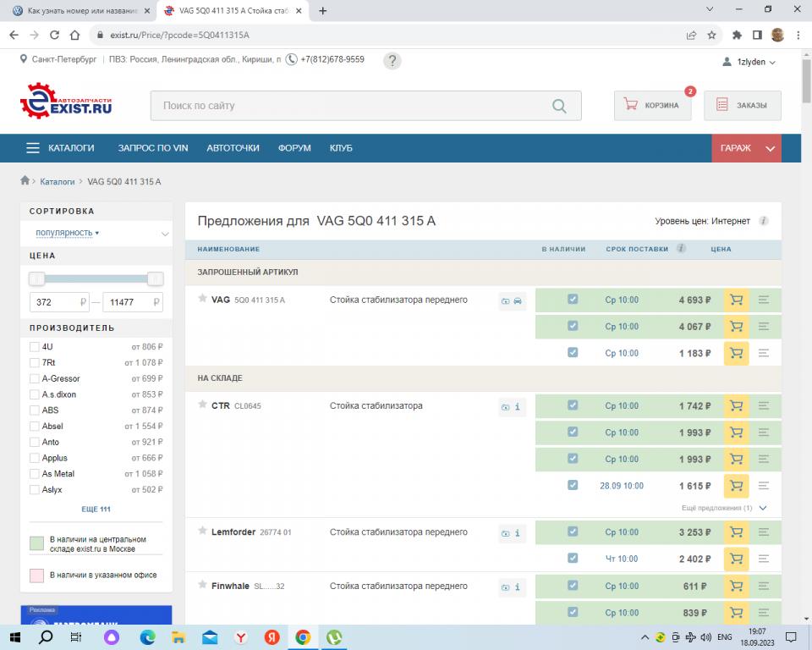Screen dimensions: 812x650
Task: Click the maximum price slider handle
Action: pos(156,278)
